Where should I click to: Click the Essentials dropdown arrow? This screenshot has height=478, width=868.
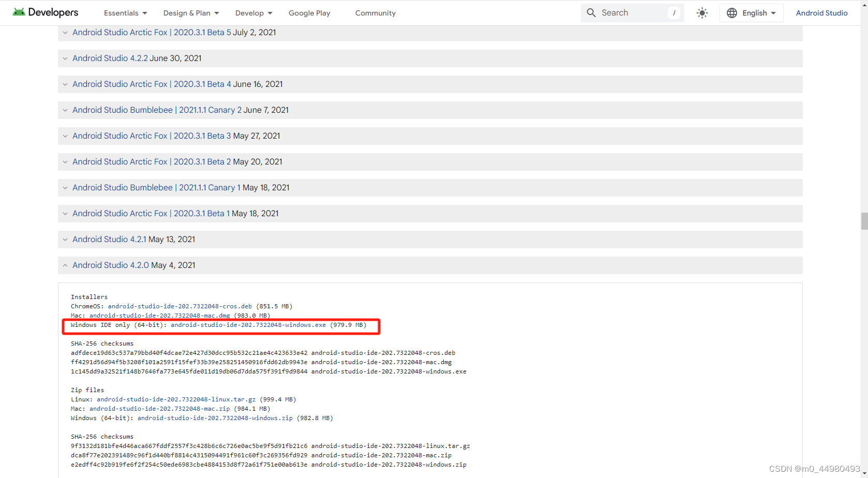(145, 13)
